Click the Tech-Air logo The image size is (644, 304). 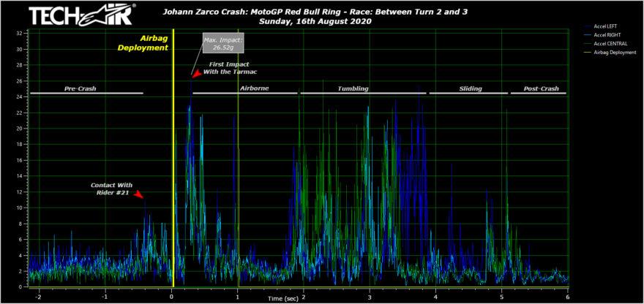82,15
